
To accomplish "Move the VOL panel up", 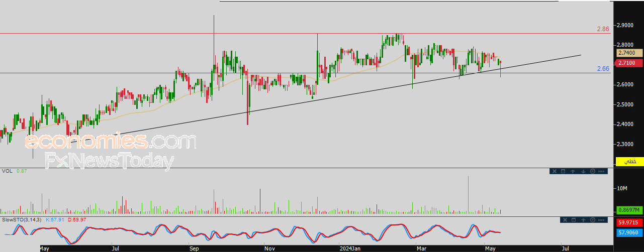I will tap(573, 171).
